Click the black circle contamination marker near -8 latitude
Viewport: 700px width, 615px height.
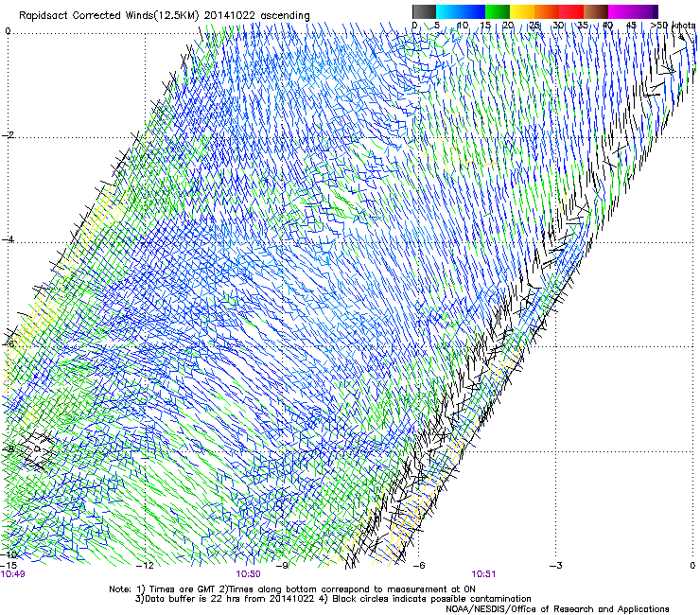37,448
